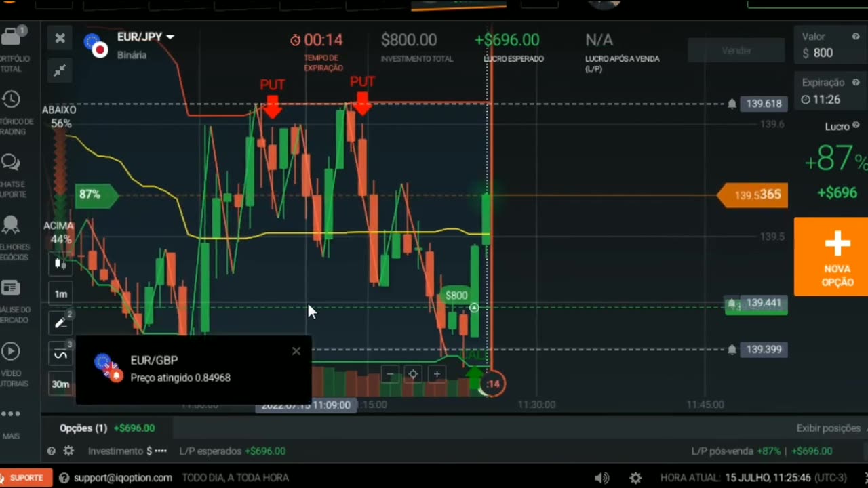Zoom in the chart with plus button
868x488 pixels.
pos(437,373)
